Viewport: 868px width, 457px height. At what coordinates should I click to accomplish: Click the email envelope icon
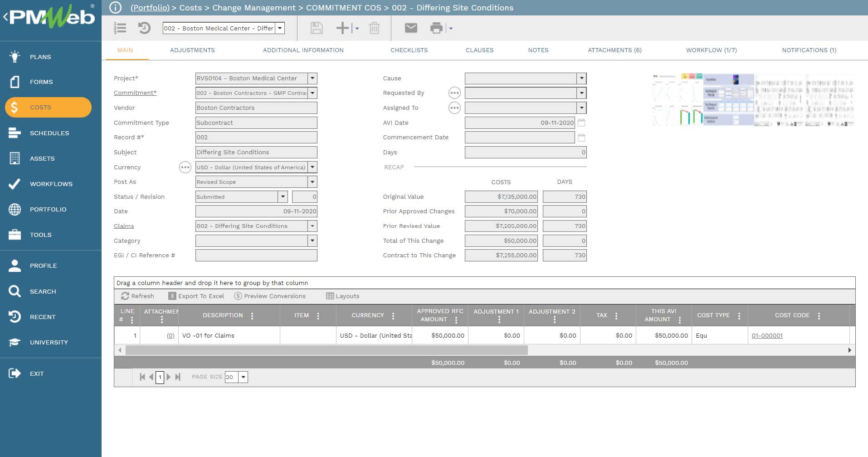pos(411,28)
